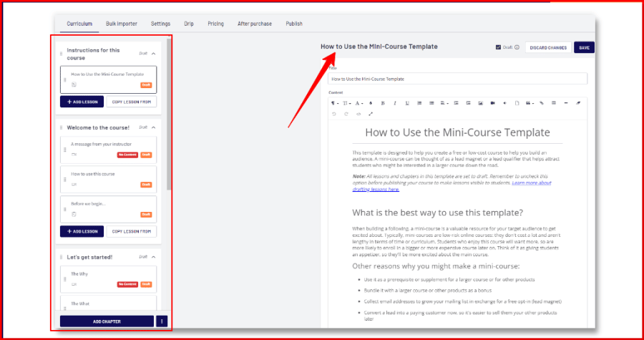Click the undo icon in editor
Viewport: 644px width, 340px height.
coord(333,114)
